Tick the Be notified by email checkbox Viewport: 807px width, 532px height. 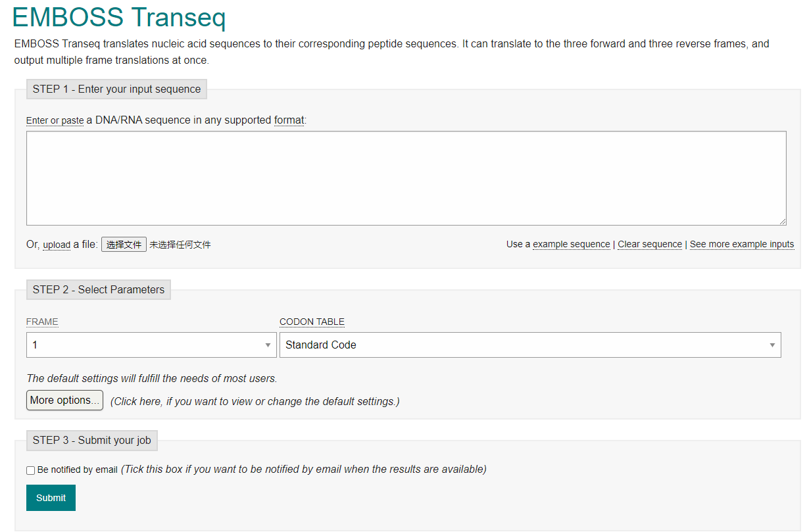(31, 470)
